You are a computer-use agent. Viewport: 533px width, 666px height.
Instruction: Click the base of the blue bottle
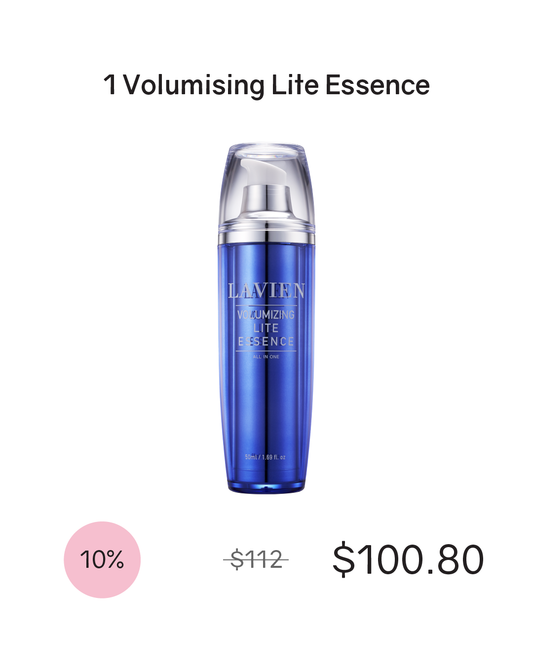(x=266, y=484)
